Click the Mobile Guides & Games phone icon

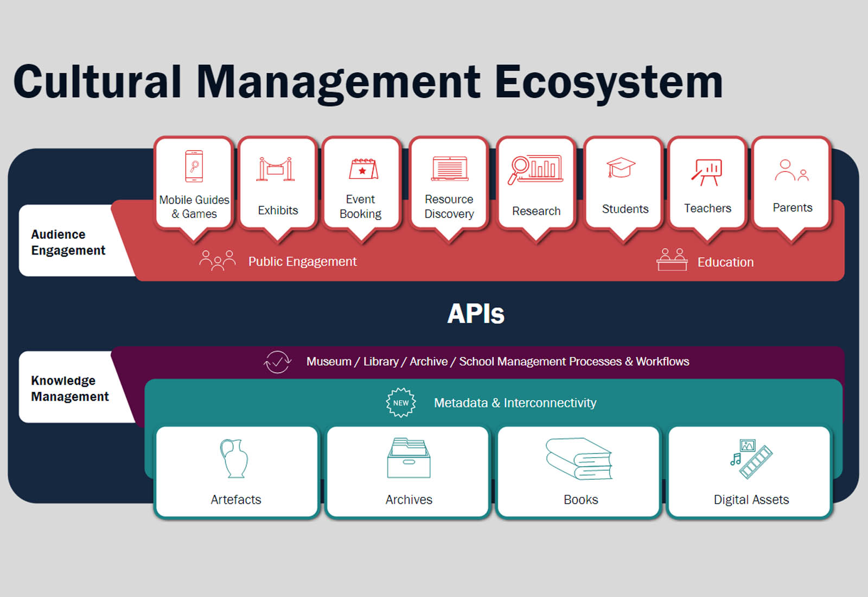point(194,167)
